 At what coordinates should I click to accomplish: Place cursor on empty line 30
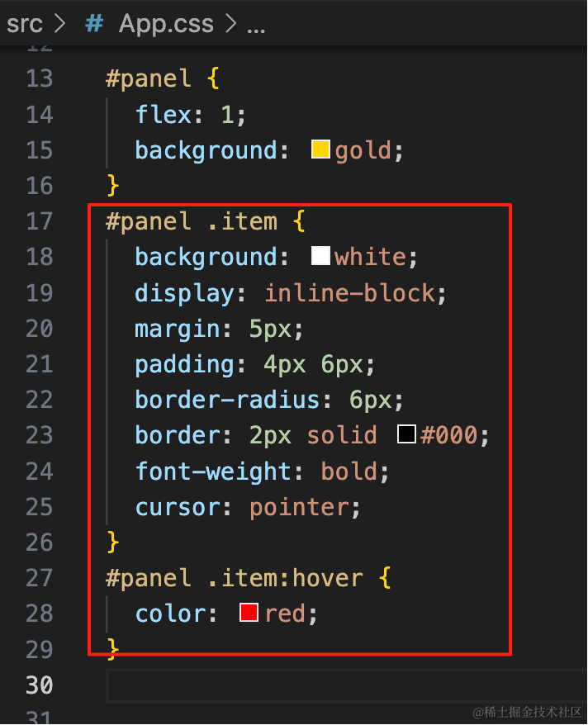(x=347, y=685)
